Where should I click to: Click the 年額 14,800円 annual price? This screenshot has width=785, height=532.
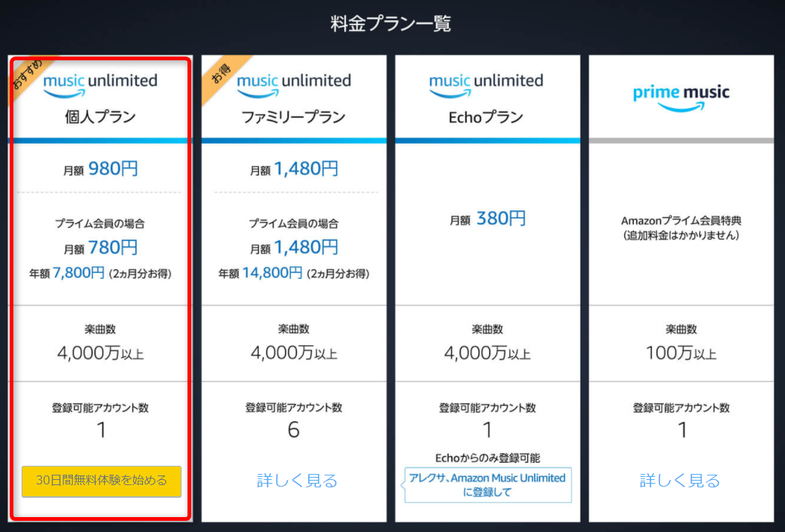click(x=294, y=273)
